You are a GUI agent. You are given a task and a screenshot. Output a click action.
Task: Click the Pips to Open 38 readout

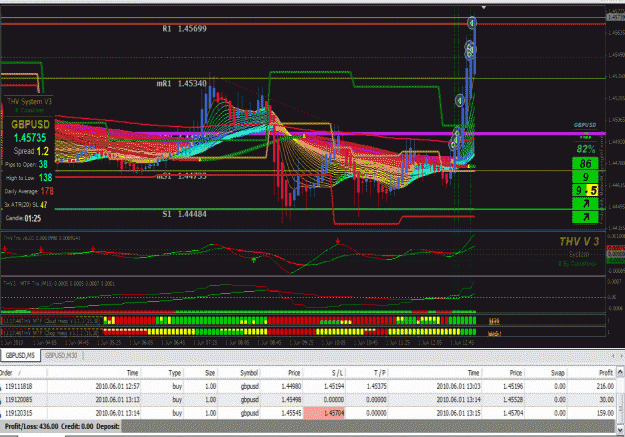(26, 164)
